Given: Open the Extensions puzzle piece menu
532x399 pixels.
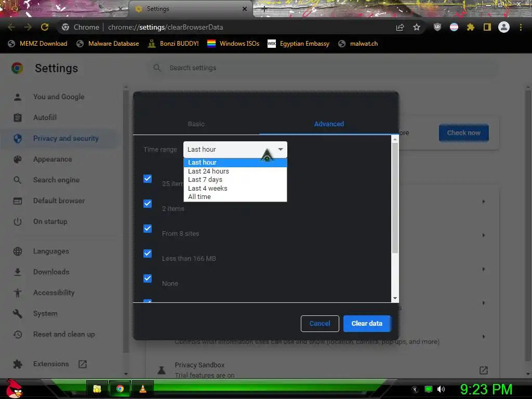Looking at the screenshot, I should click(x=471, y=27).
